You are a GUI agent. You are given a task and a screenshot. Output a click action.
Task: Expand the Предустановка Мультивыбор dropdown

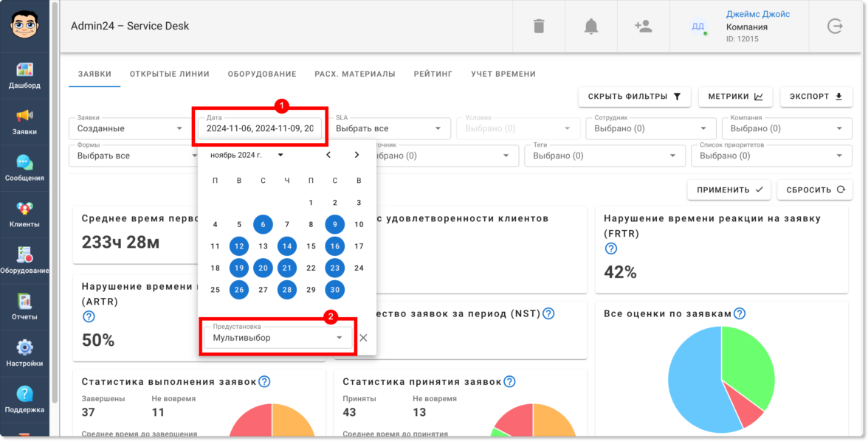[278, 338]
